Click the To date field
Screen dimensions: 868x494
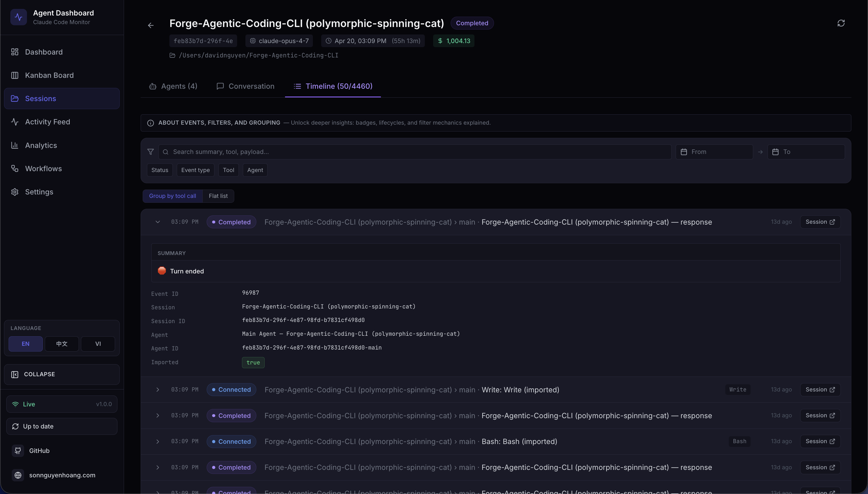[806, 152]
